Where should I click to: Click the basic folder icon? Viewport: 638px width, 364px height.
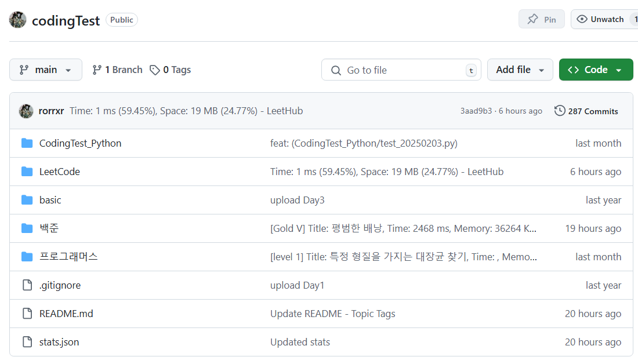[x=27, y=200]
